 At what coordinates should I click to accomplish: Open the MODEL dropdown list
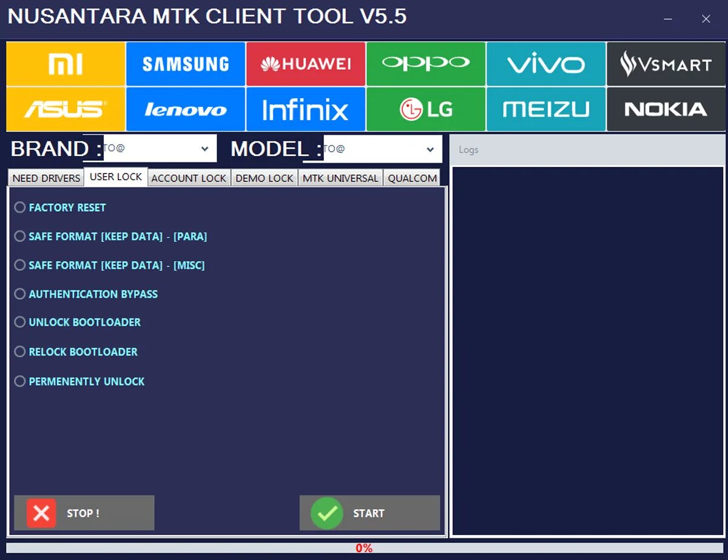383,149
